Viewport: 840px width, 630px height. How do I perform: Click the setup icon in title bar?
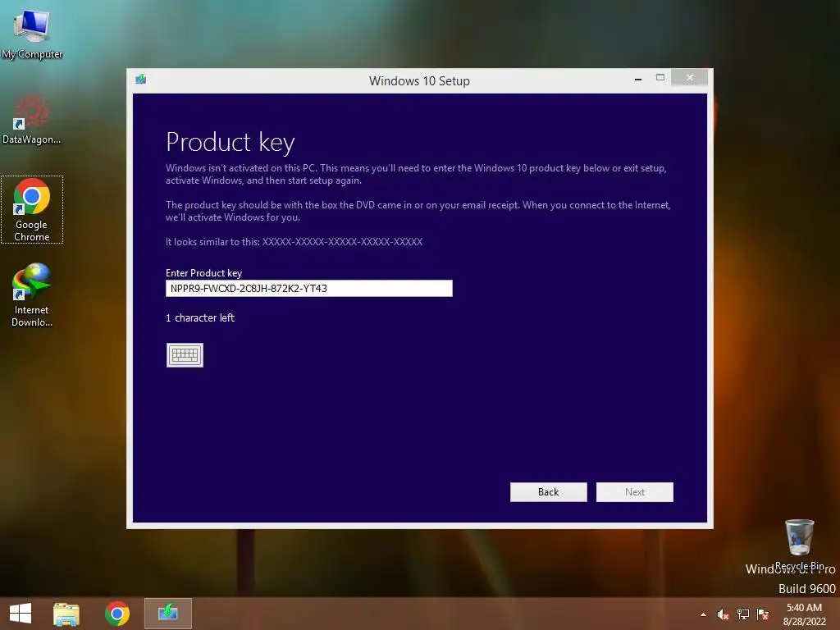(x=141, y=80)
